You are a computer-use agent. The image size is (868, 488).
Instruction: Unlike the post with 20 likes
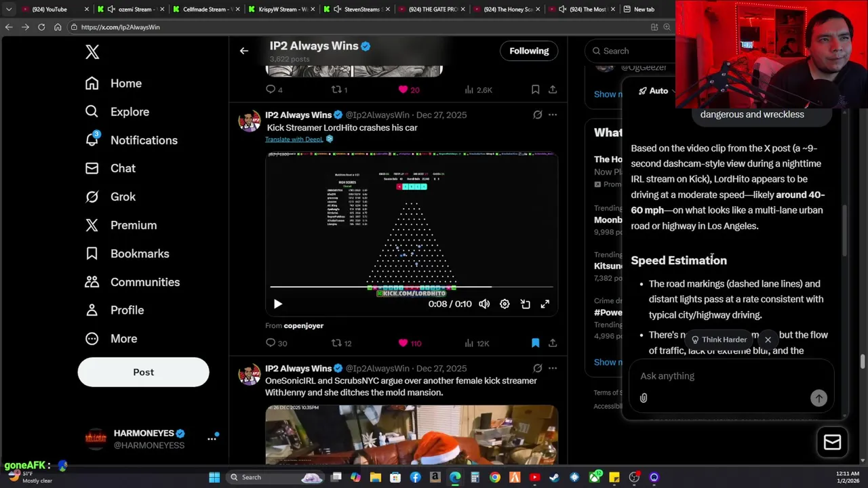(x=403, y=89)
